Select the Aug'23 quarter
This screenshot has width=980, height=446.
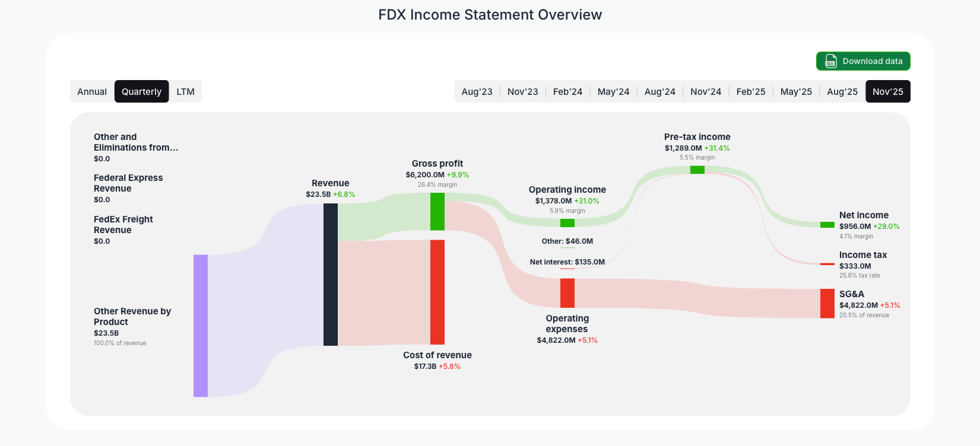coord(477,91)
